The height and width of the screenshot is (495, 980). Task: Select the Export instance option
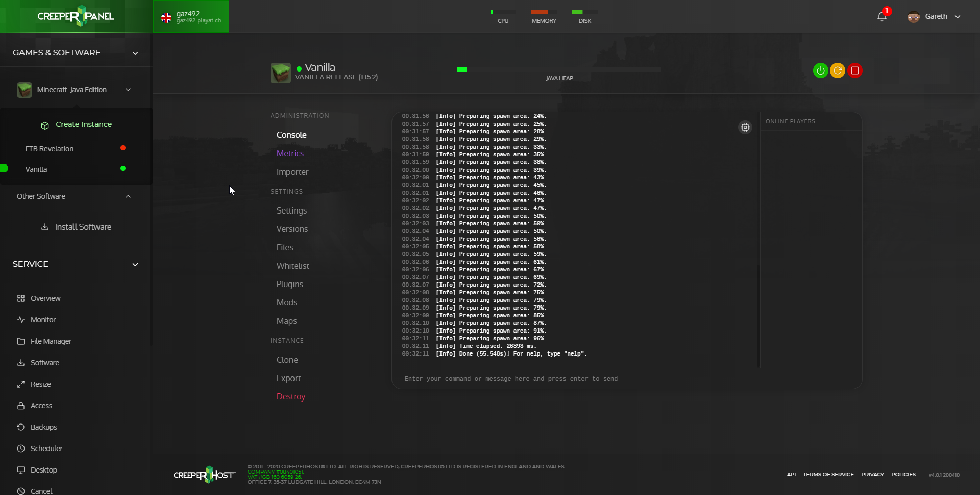pyautogui.click(x=288, y=378)
